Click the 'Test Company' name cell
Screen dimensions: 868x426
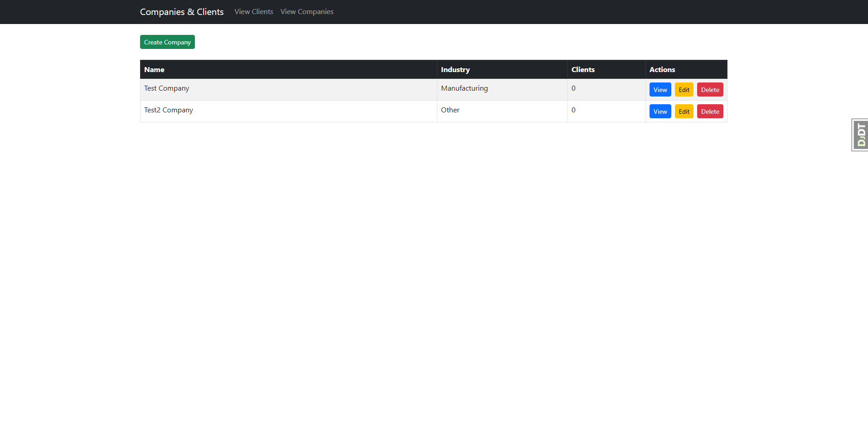tap(289, 90)
